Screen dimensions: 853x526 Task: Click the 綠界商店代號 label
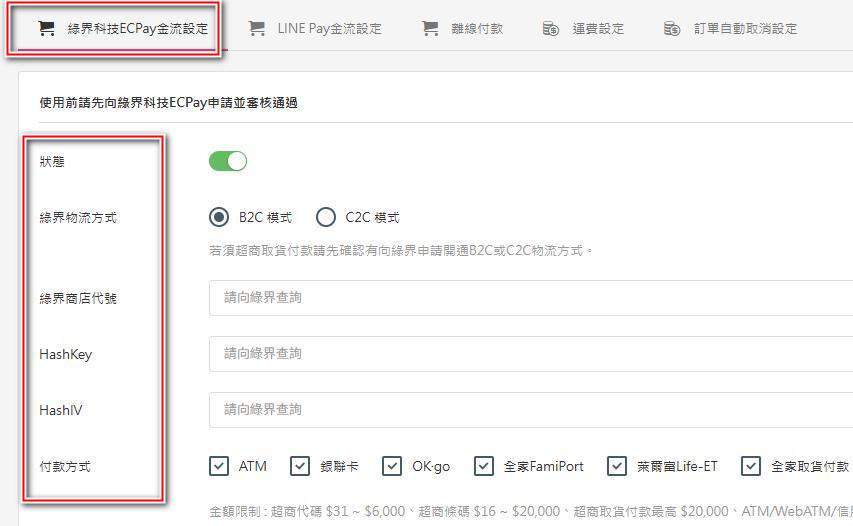point(78,298)
